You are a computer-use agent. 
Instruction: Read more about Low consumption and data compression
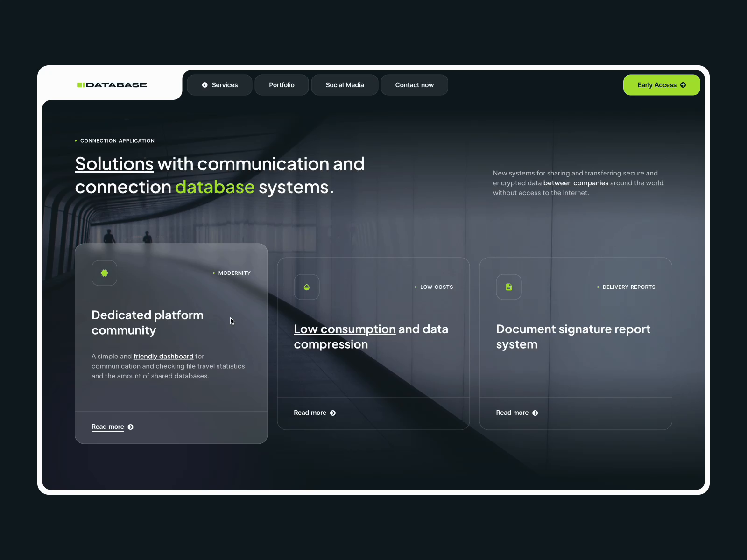point(315,413)
